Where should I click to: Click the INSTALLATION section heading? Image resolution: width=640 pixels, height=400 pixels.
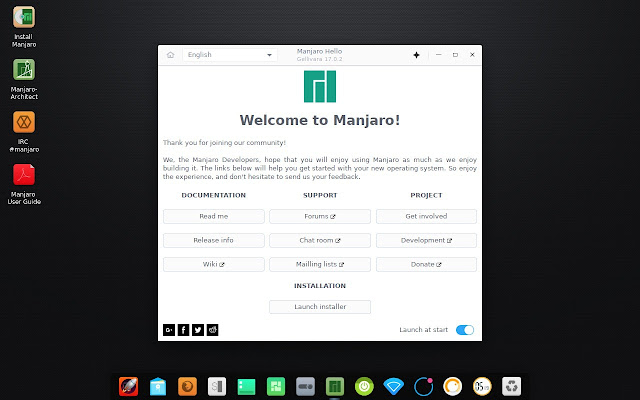(320, 286)
